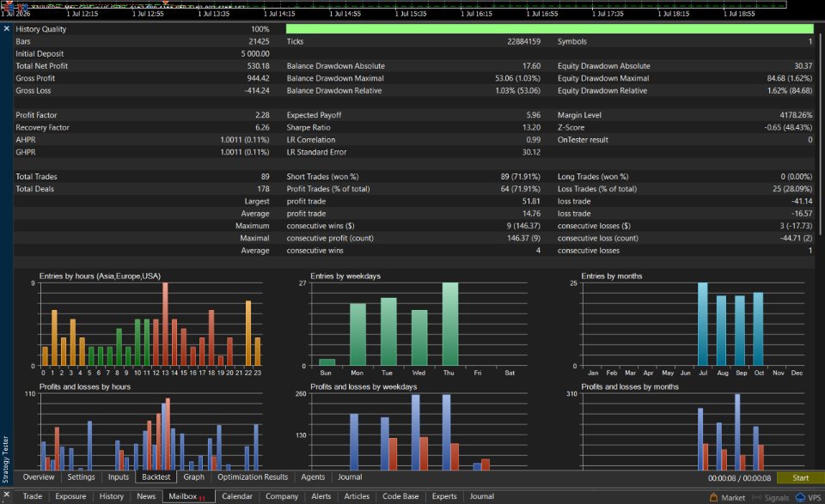Open the Articles tab
The width and height of the screenshot is (825, 504).
(357, 496)
